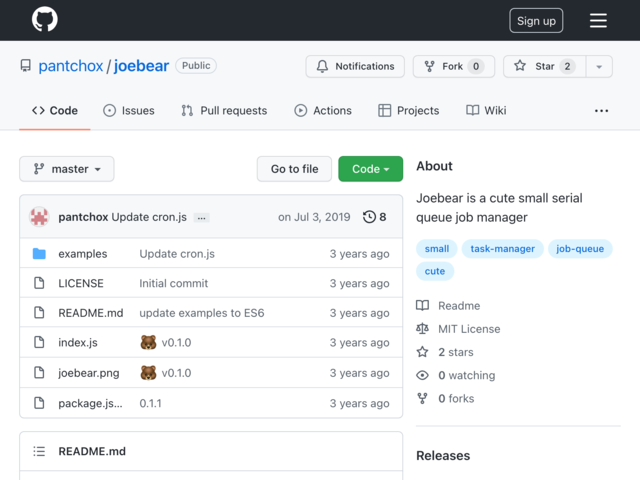Image resolution: width=640 pixels, height=480 pixels.
Task: Open the update examples to ES6 commit
Action: tap(202, 313)
